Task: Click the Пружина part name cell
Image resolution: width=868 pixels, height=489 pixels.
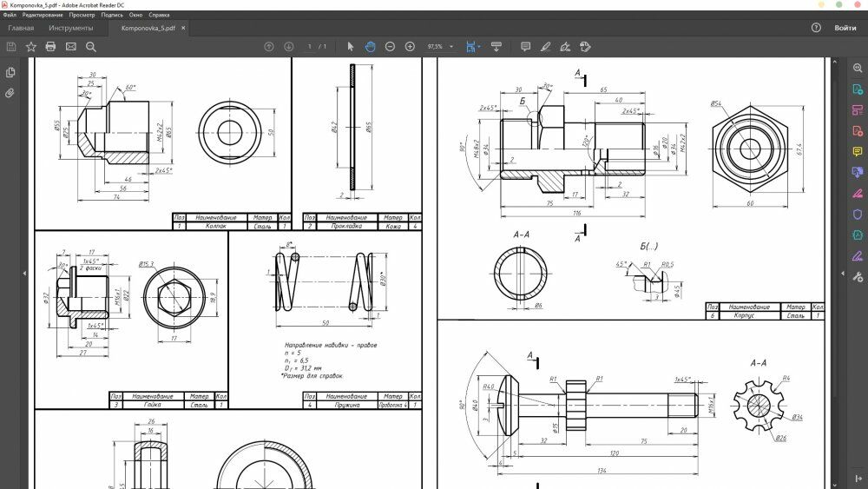Action: click(346, 405)
